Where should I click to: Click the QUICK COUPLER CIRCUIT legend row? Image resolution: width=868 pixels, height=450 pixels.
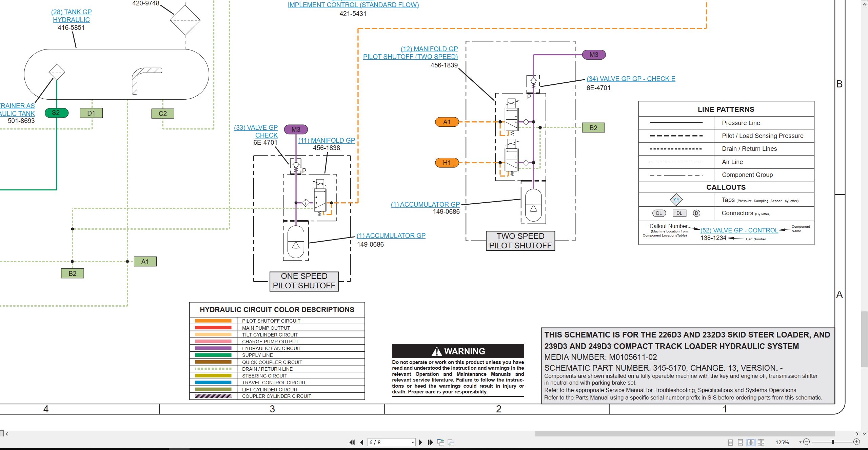tap(277, 362)
